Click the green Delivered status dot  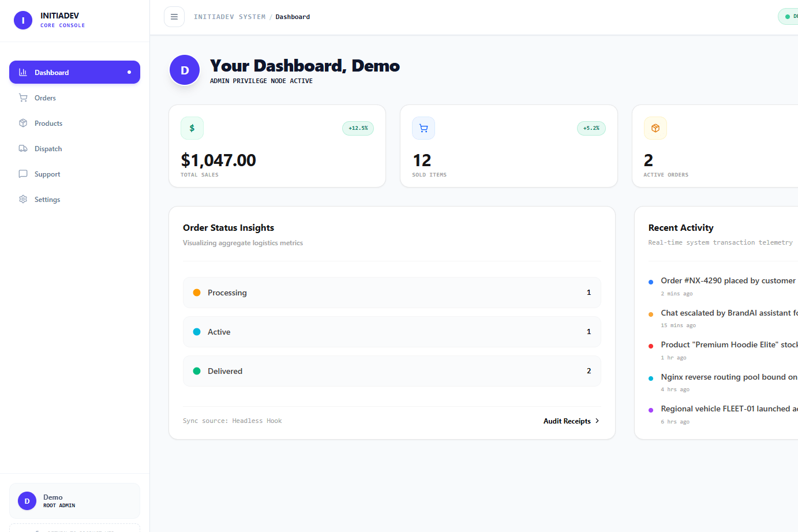coord(197,371)
